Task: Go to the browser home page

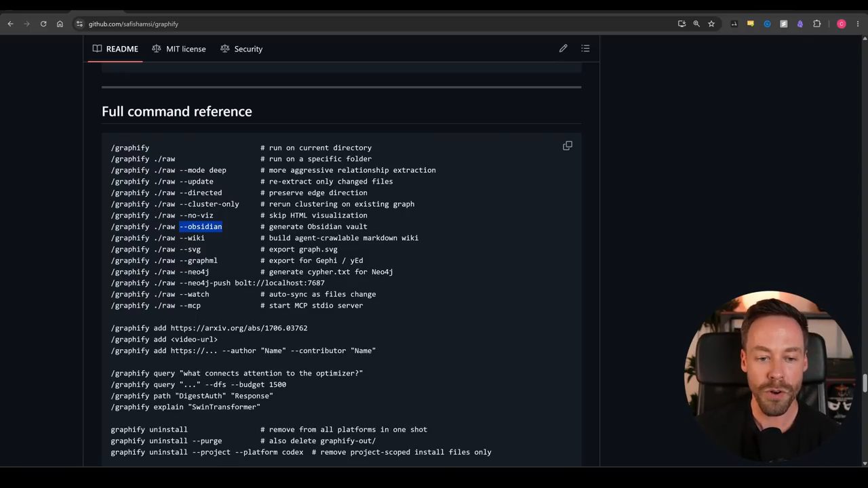Action: (60, 24)
